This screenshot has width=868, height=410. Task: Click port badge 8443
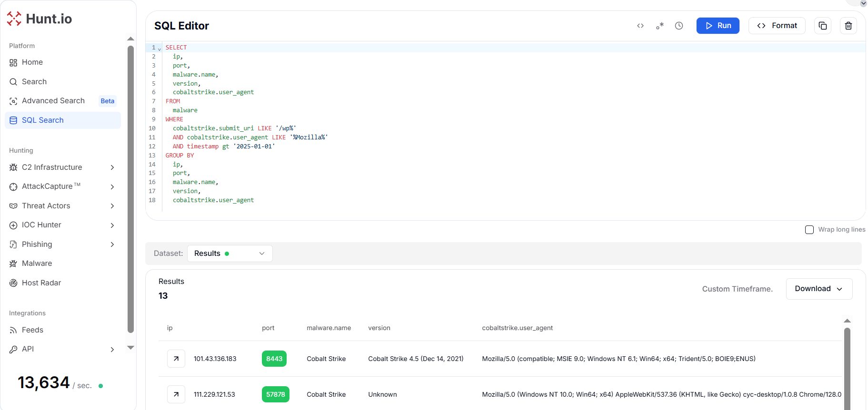click(x=274, y=359)
